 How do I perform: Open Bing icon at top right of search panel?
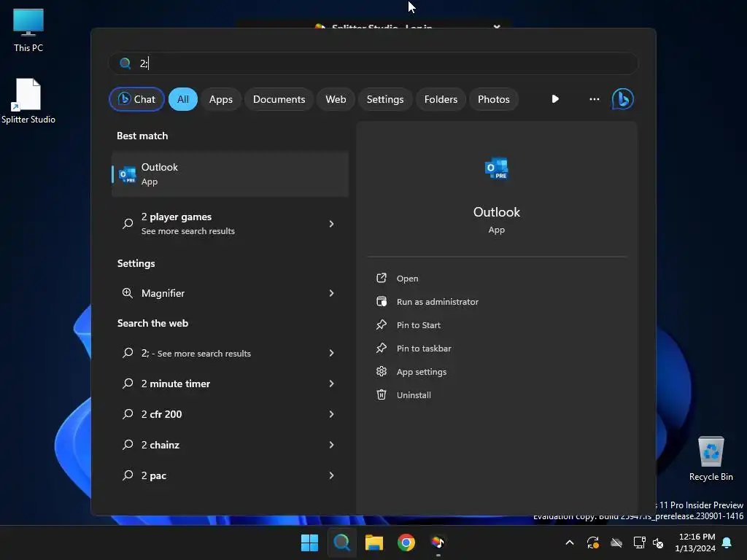[x=623, y=99]
